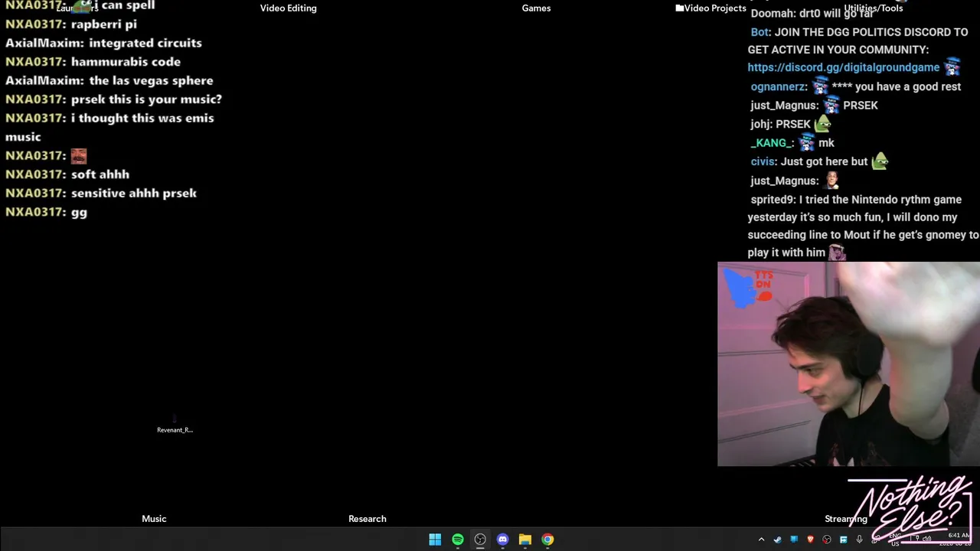The width and height of the screenshot is (980, 551).
Task: Launch Google Chrome from the taskbar
Action: click(x=547, y=540)
